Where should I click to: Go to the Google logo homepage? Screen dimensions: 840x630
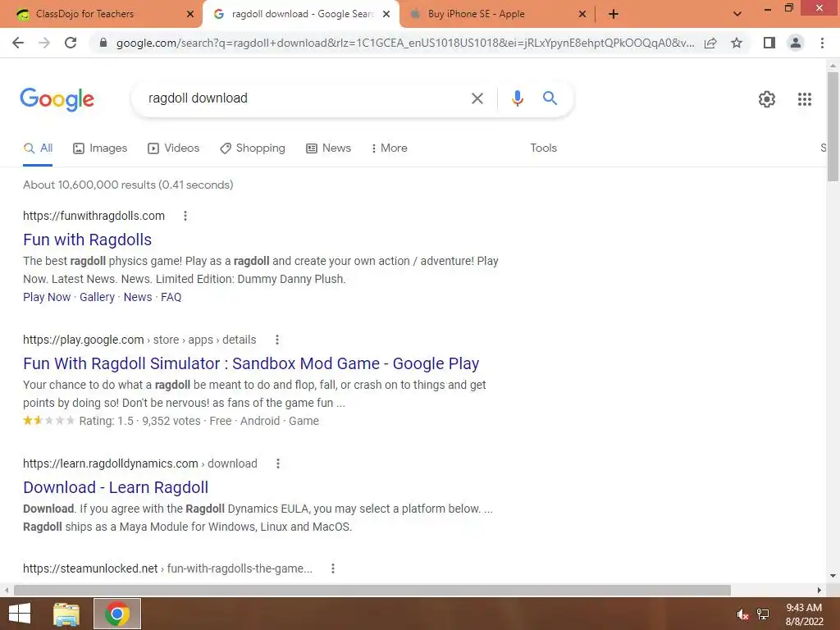click(x=57, y=99)
